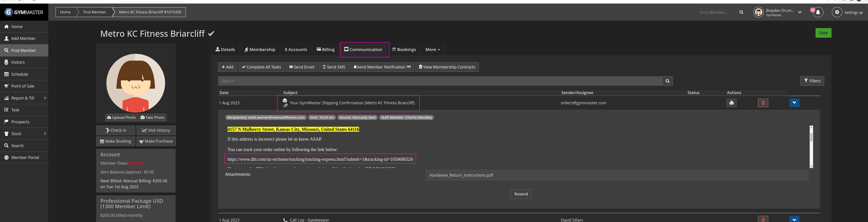Open the notifications bell
This screenshot has height=222, width=868.
click(x=818, y=12)
